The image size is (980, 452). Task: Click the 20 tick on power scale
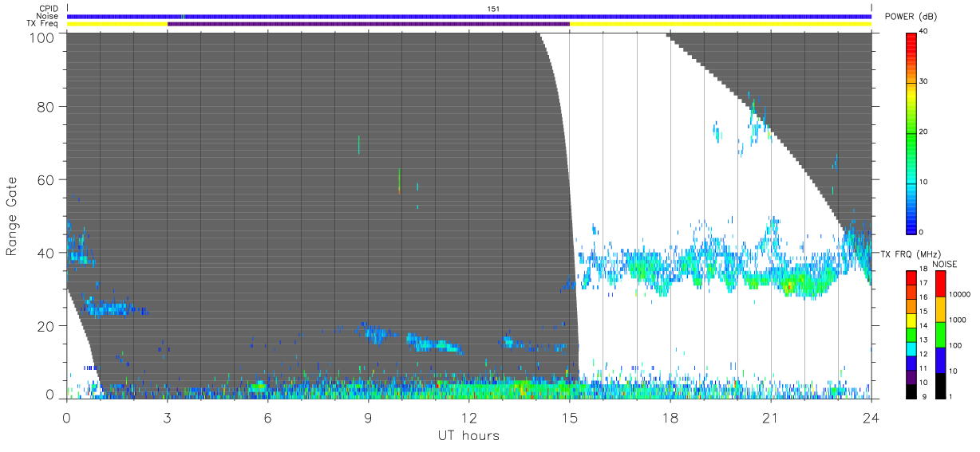click(923, 132)
